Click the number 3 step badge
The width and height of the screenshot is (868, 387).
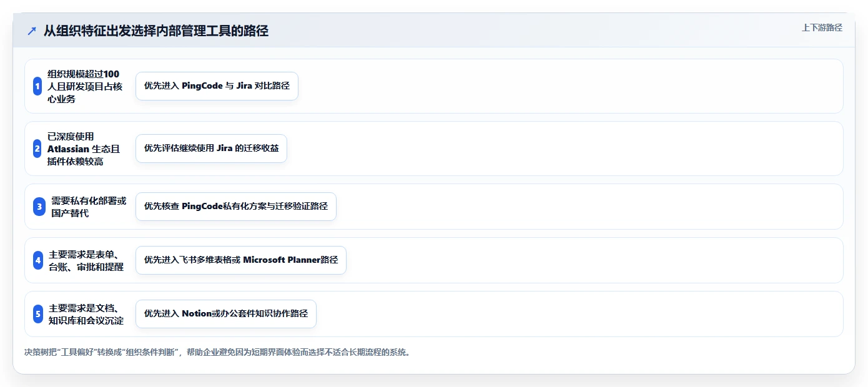39,207
